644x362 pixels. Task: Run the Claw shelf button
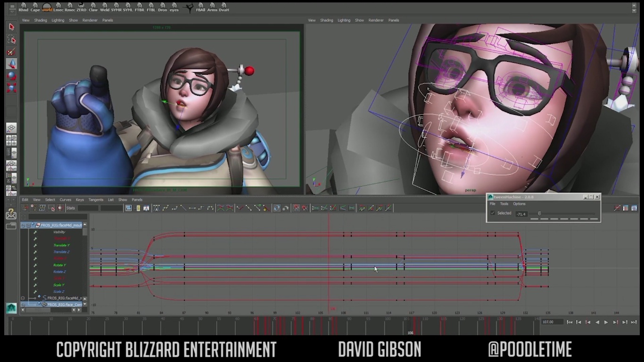click(x=93, y=7)
